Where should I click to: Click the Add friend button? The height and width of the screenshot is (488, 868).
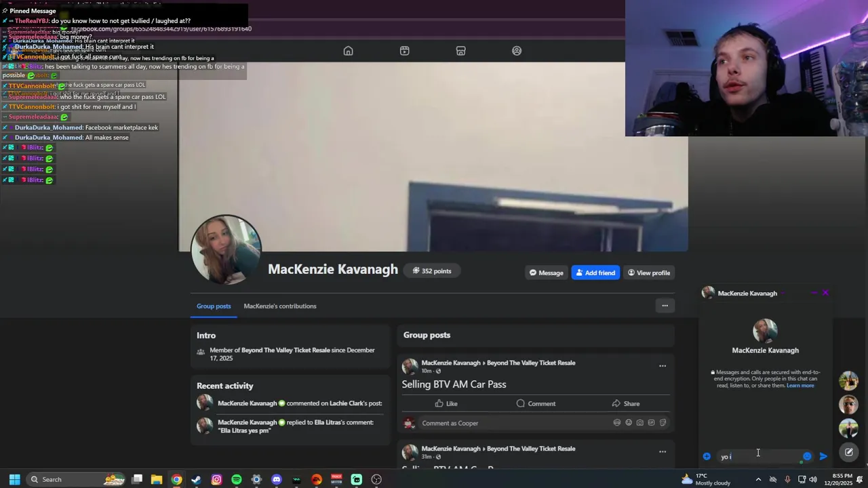pos(595,272)
